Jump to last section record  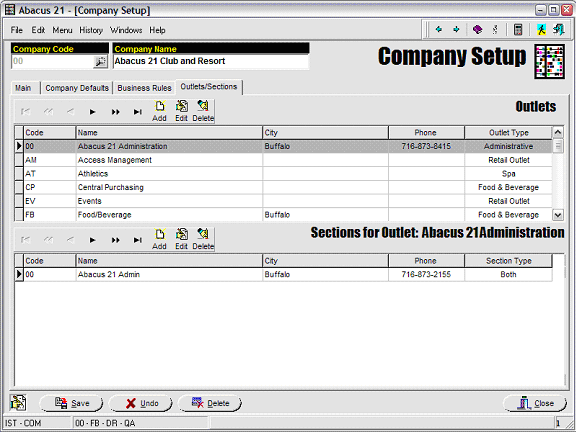(x=137, y=240)
